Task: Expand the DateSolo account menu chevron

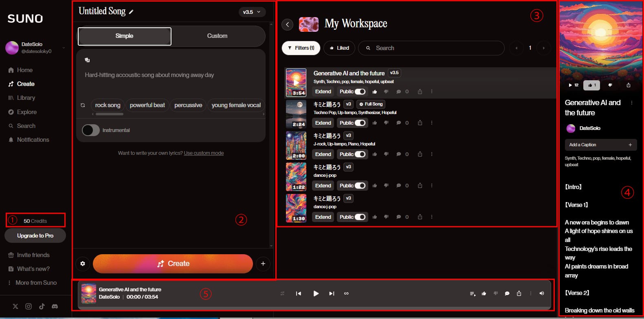Action: point(64,48)
